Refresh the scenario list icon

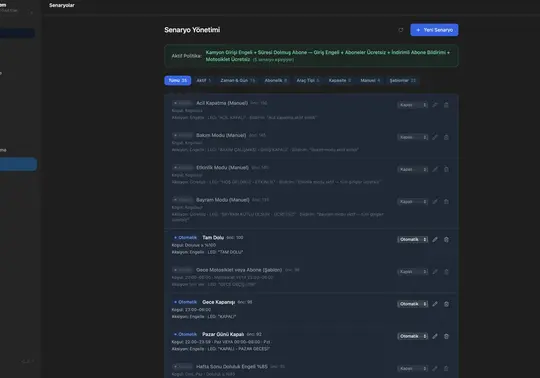(x=401, y=30)
